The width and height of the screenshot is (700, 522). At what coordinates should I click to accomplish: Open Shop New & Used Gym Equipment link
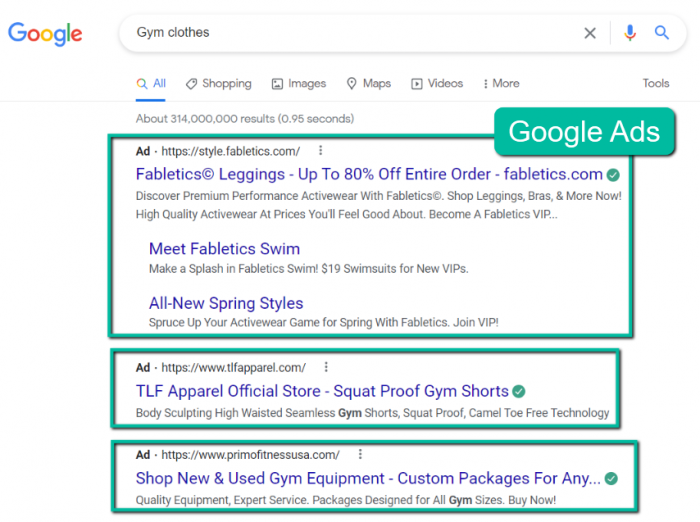(x=368, y=478)
